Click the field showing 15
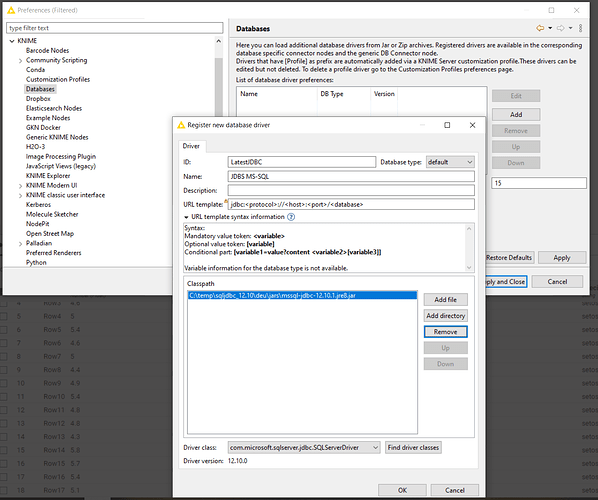This screenshot has height=500, width=598. click(539, 183)
